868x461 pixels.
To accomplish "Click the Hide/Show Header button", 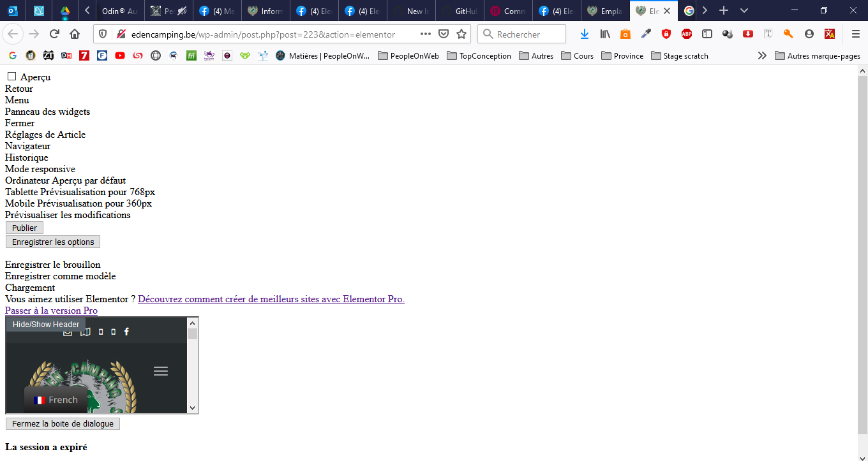I will [x=46, y=324].
